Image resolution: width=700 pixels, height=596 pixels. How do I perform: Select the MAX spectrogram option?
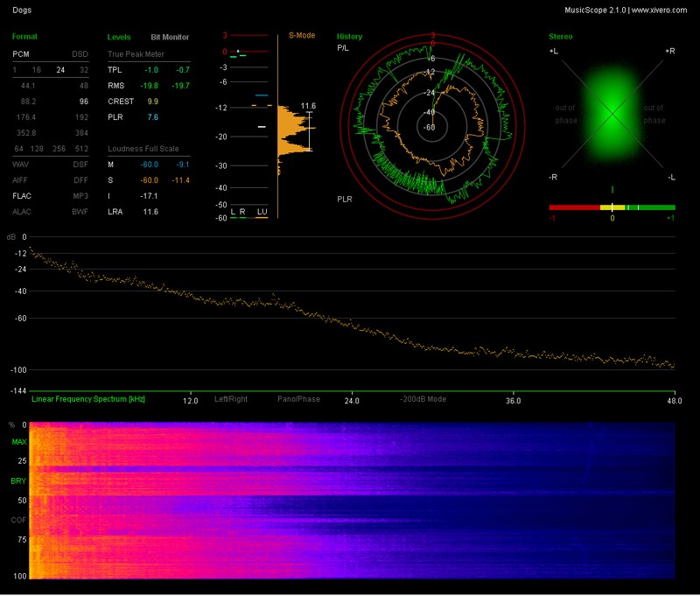tap(18, 442)
